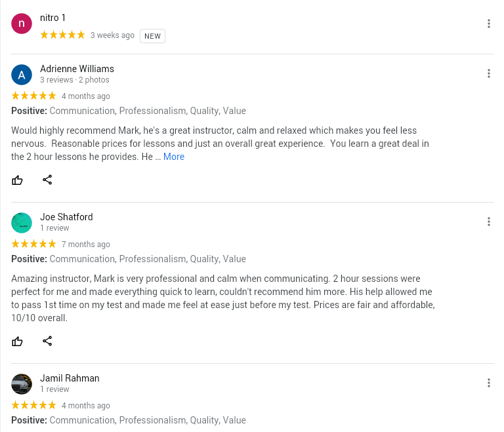Like Joe Shatford's review
Screen dimensions: 504x432
[18, 341]
